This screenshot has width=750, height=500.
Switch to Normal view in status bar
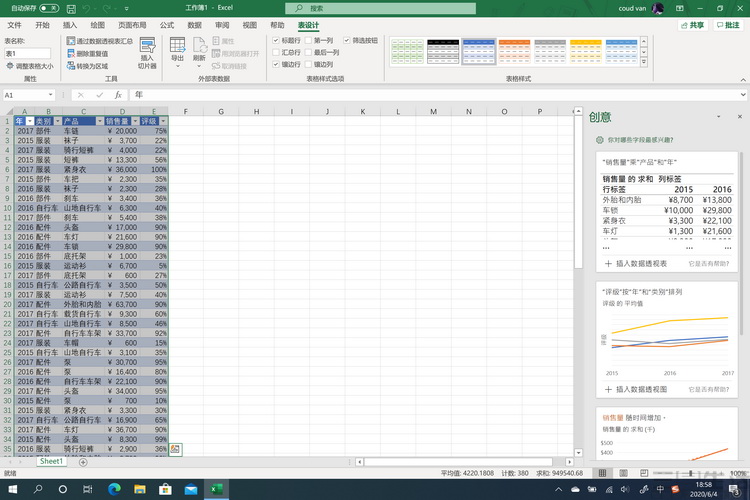(x=602, y=473)
